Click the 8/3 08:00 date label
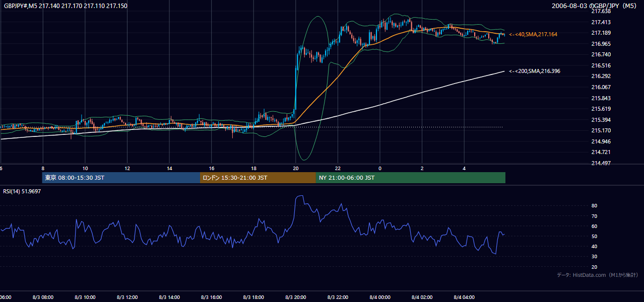 [43, 297]
